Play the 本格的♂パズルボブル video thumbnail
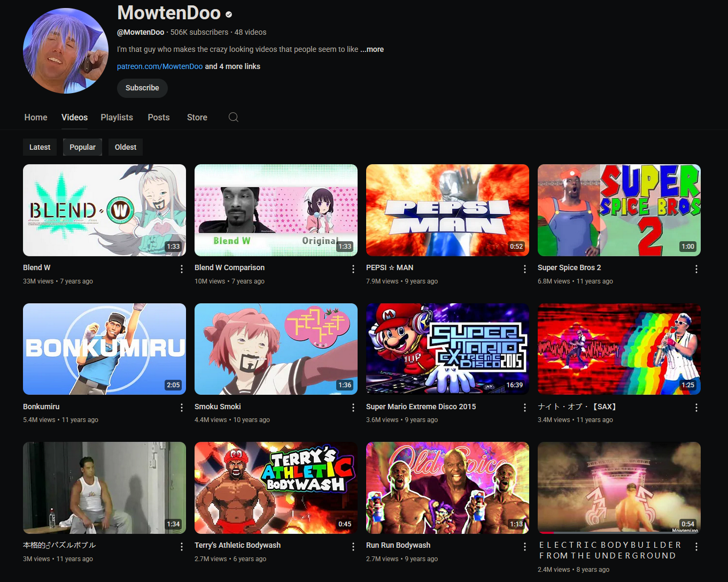This screenshot has height=582, width=728. [104, 488]
